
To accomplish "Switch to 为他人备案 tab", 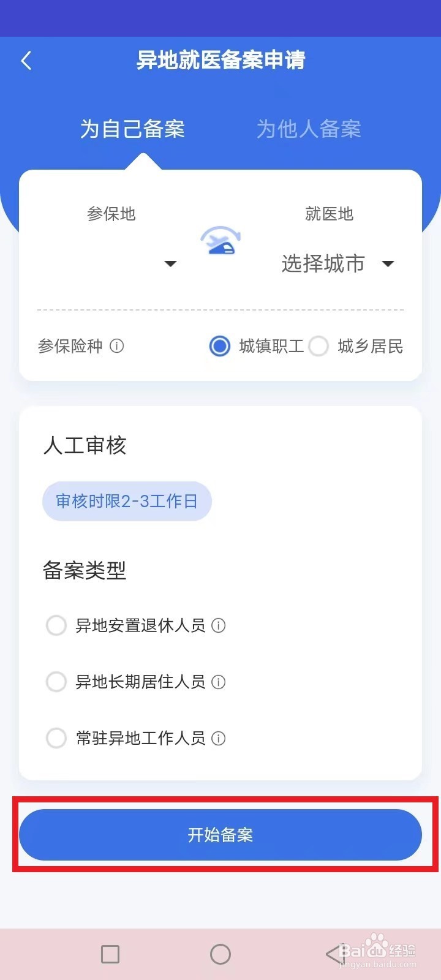I will (x=309, y=129).
